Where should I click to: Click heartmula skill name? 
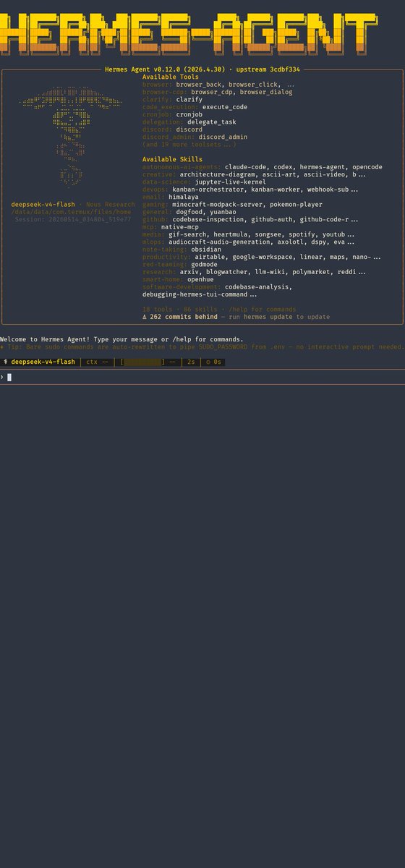(231, 234)
